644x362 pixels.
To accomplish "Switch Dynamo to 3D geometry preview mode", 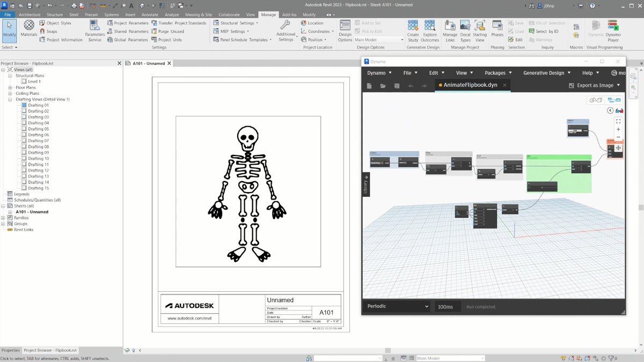I will [x=595, y=100].
